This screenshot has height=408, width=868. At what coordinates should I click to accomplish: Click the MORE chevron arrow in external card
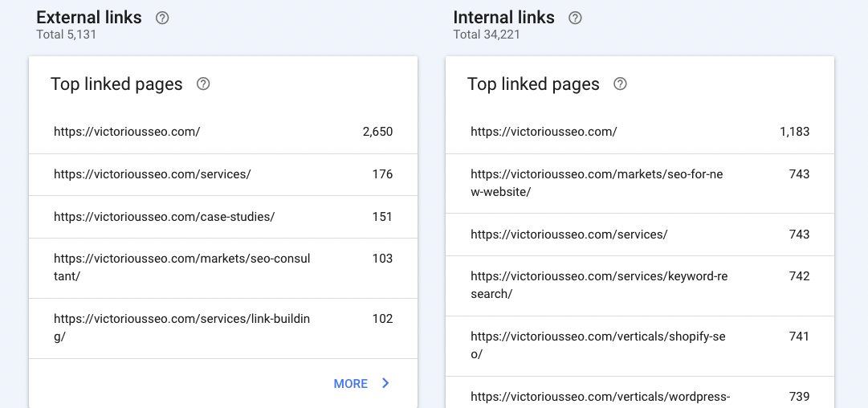pos(386,383)
